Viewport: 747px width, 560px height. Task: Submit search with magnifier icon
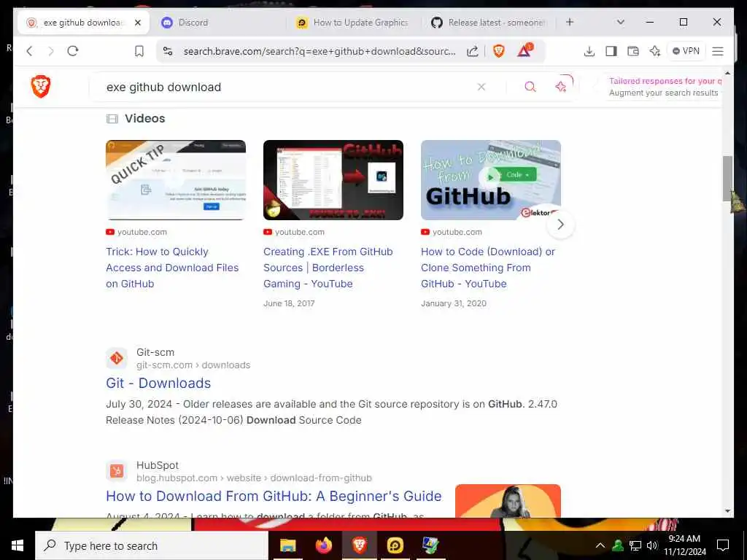(530, 87)
